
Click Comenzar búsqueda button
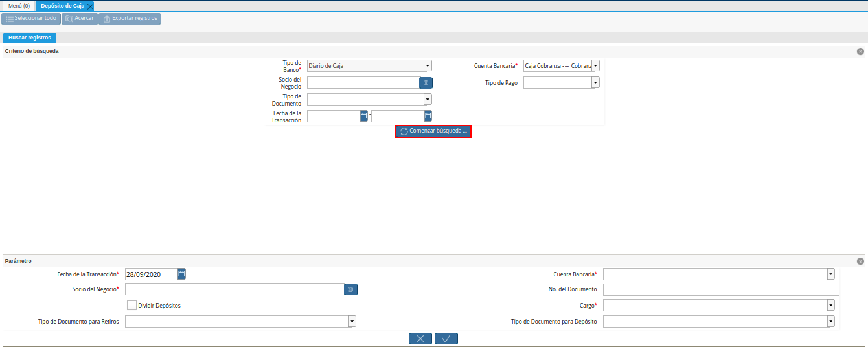point(433,131)
